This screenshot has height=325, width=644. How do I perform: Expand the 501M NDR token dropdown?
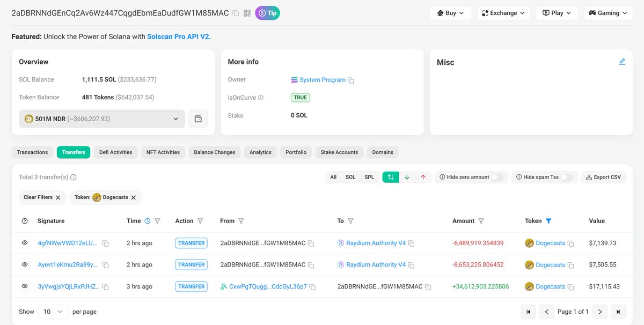(x=175, y=118)
